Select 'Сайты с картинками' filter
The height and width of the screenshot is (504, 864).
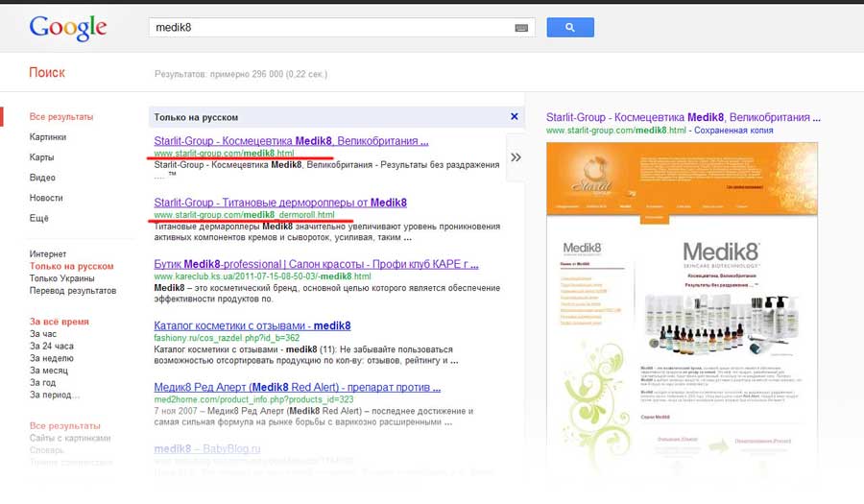pyautogui.click(x=70, y=438)
